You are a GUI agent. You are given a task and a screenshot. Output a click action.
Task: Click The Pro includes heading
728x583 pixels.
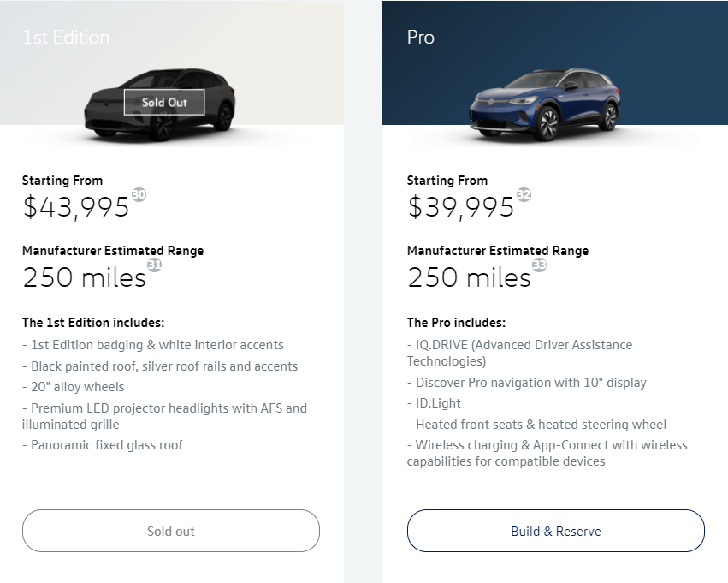456,323
